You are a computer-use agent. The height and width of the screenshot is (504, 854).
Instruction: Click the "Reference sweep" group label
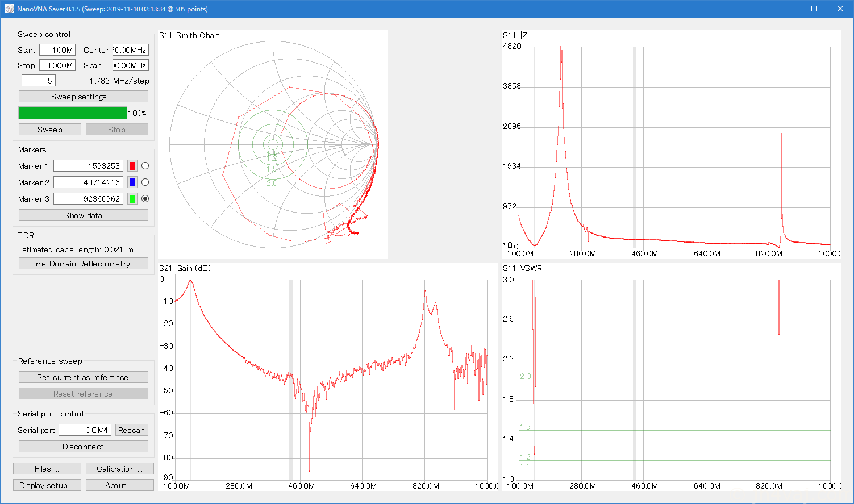click(50, 361)
